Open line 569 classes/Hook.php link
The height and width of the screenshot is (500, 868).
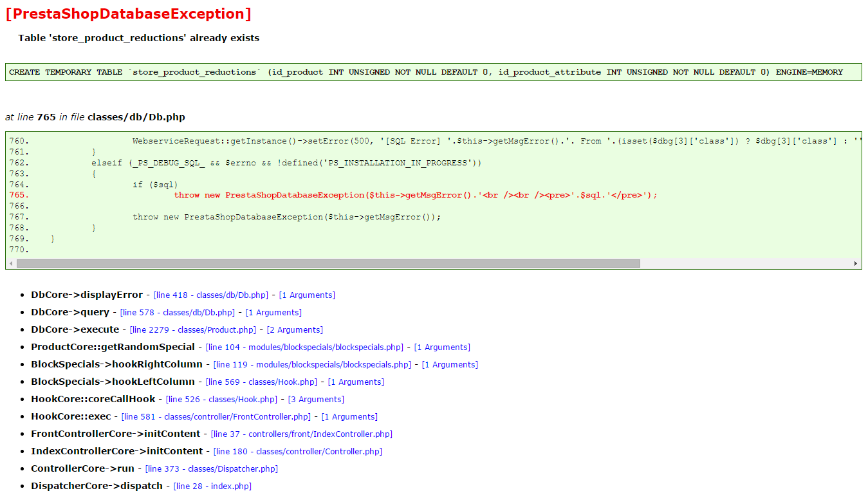coord(261,382)
